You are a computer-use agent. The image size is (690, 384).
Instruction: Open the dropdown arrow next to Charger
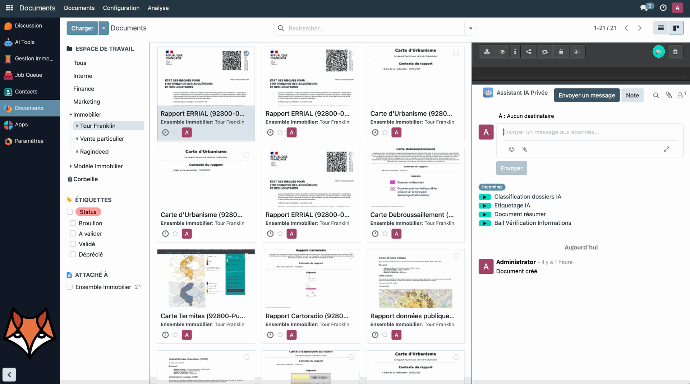tap(103, 28)
